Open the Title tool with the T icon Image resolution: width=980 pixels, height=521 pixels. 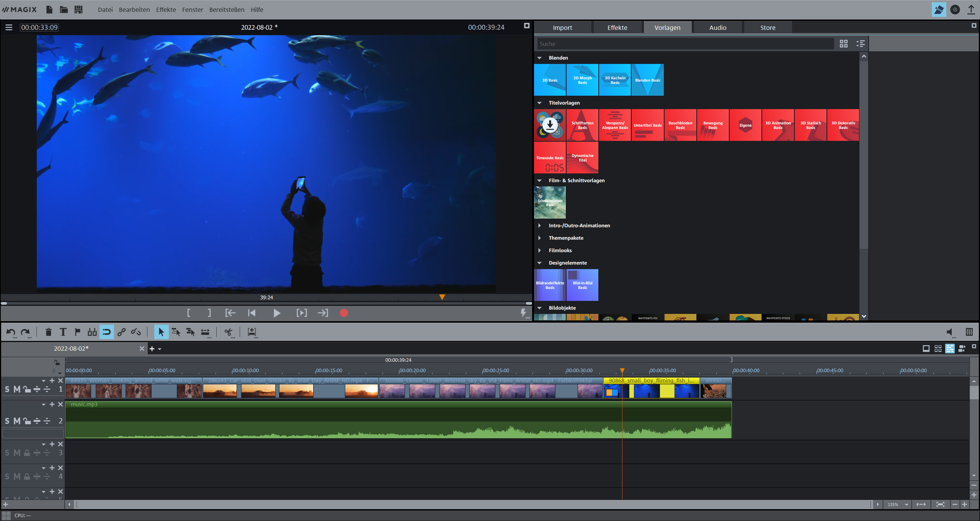pos(63,332)
